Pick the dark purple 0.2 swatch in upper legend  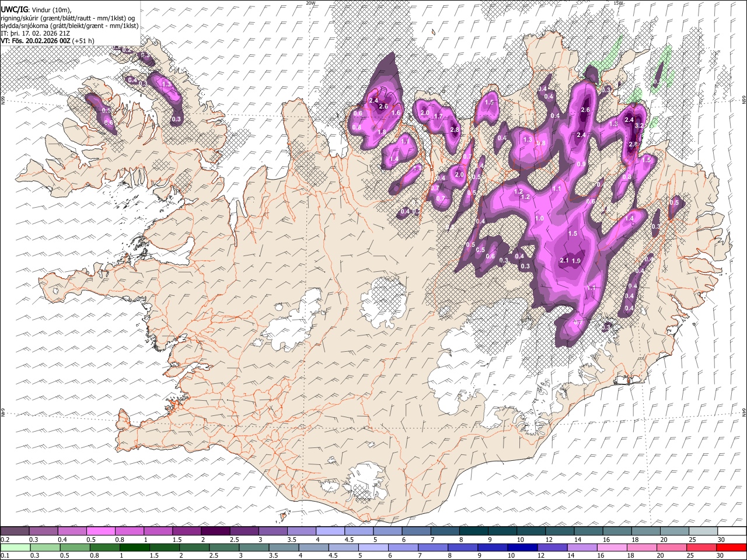point(15,531)
